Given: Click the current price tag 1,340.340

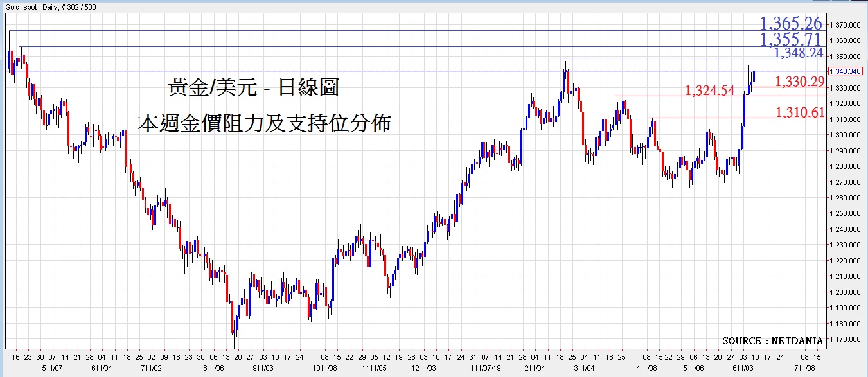Looking at the screenshot, I should pos(844,71).
